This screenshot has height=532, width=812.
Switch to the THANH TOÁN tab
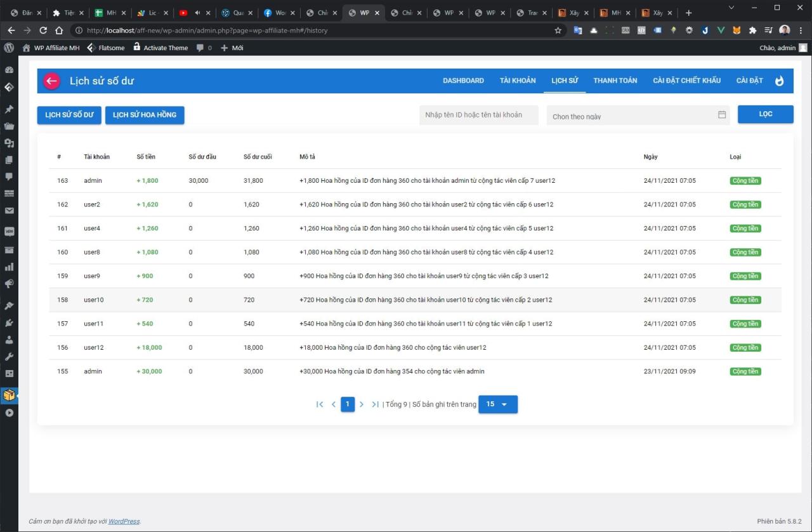[x=615, y=81]
